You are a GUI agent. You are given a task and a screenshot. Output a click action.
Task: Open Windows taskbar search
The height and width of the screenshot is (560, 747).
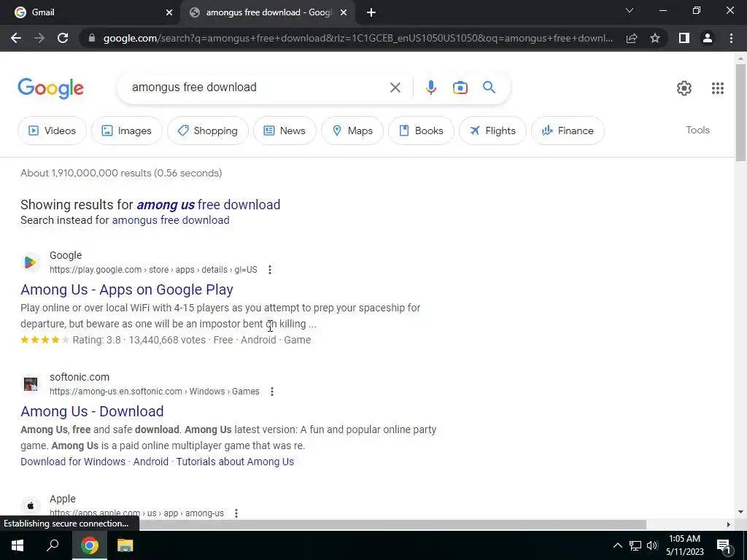coord(53,545)
